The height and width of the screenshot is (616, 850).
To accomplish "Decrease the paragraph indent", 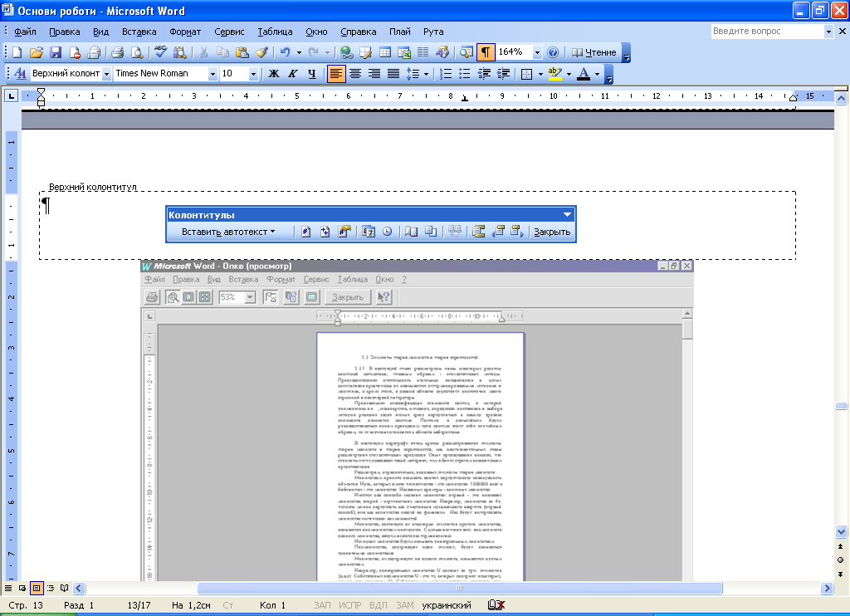I will click(484, 74).
